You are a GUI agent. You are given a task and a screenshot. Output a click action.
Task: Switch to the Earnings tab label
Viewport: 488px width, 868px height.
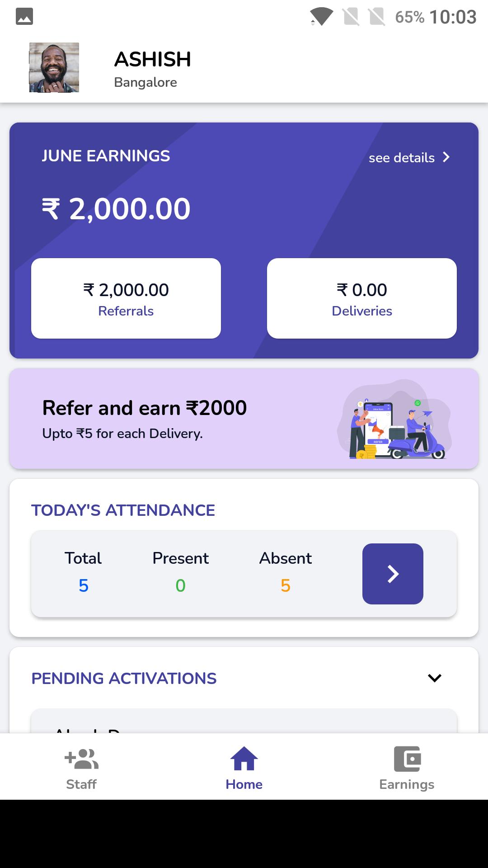[407, 784]
